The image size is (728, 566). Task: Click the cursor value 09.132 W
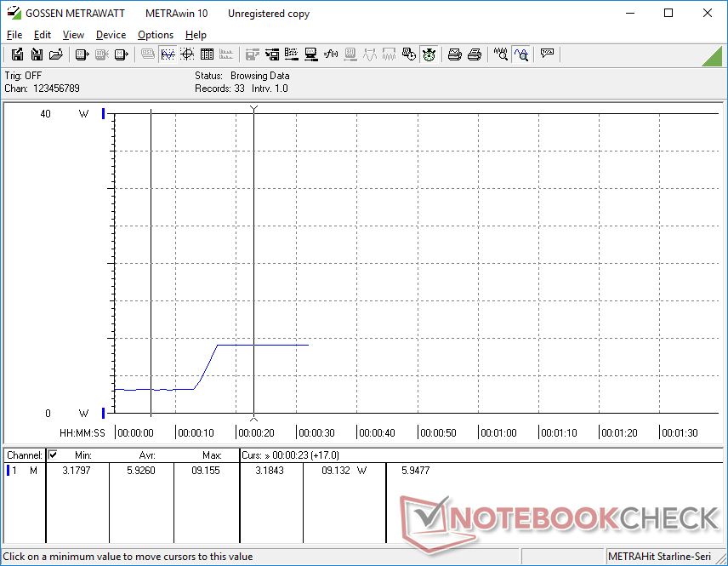click(x=344, y=471)
